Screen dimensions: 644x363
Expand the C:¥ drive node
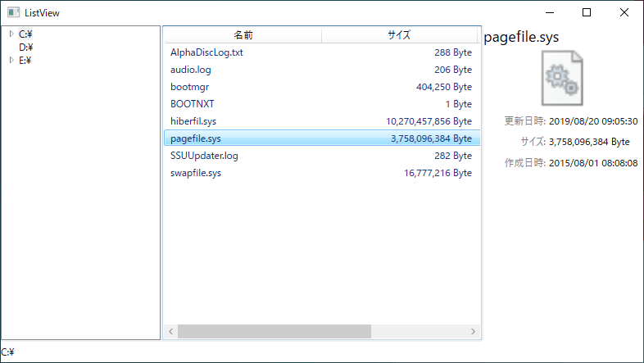11,34
